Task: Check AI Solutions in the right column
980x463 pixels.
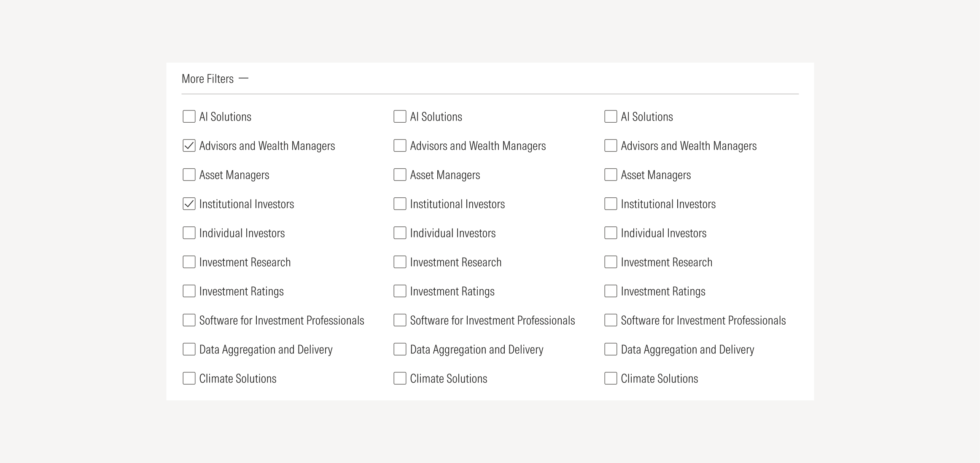Action: click(611, 116)
